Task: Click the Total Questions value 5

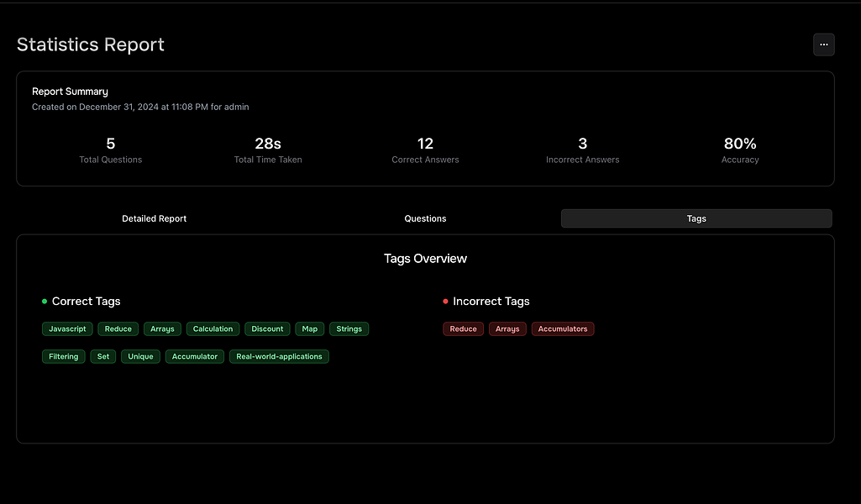Action: point(110,144)
